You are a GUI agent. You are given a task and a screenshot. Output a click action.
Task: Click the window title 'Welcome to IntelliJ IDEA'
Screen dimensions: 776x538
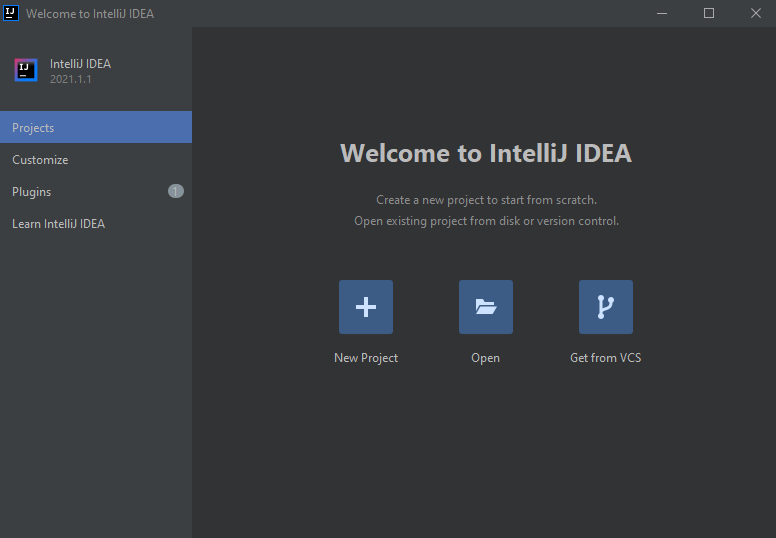click(x=90, y=14)
